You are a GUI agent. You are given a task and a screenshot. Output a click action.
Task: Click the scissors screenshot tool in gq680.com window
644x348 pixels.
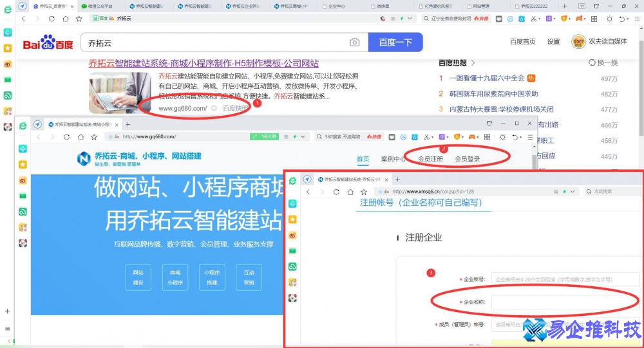click(427, 137)
